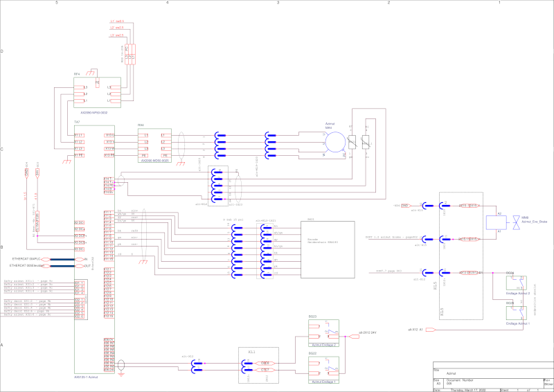Select the KL1 terminal block
The height and width of the screenshot is (392, 554).
[x=257, y=366]
